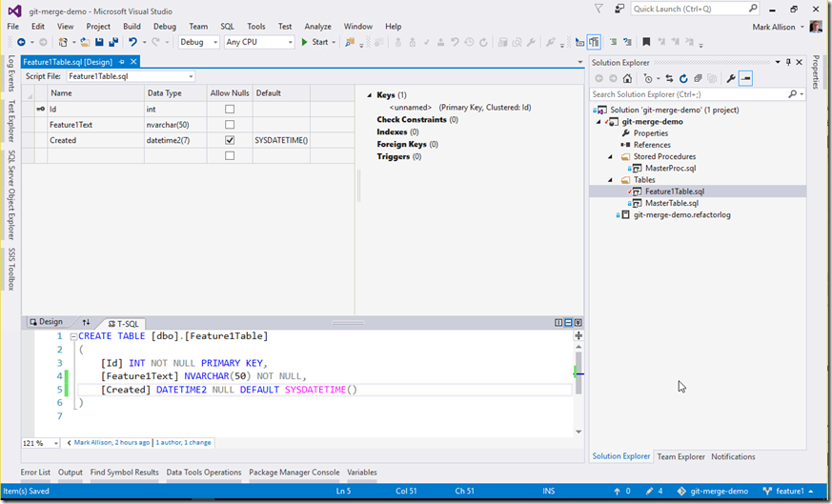Collapse the git-merge-demo project node
Screen dimensions: 832x504
coord(599,122)
